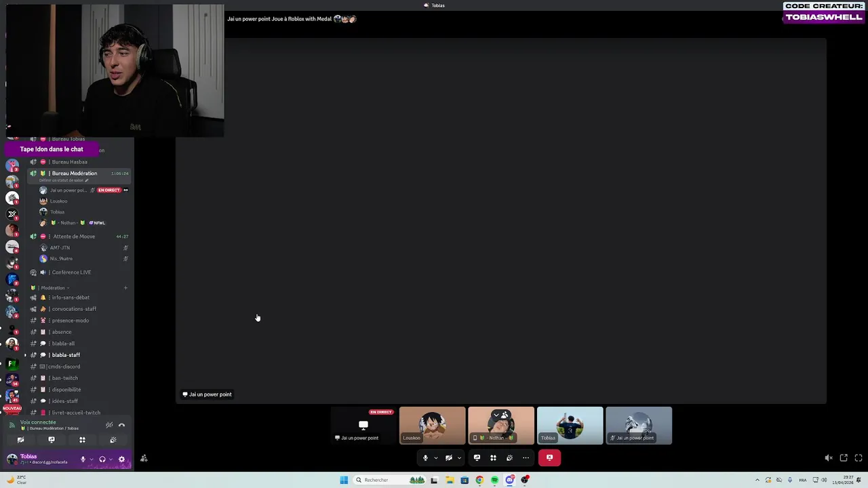
Task: Select Louskoo participant tile
Action: pyautogui.click(x=432, y=426)
